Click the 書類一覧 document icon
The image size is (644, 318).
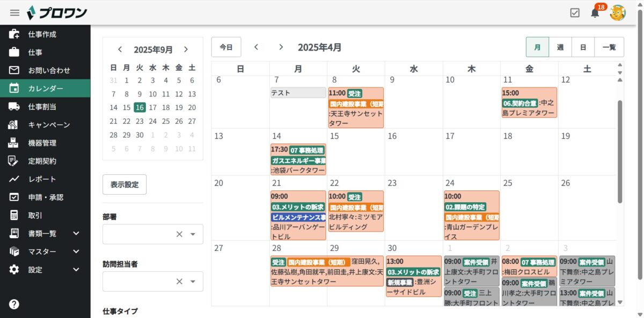(14, 233)
